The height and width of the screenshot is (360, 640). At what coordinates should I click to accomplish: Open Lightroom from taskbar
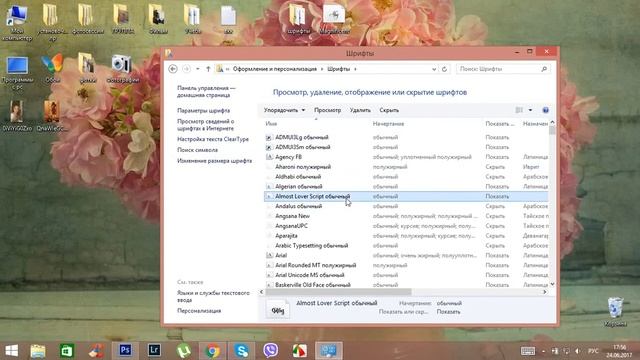coord(154,351)
